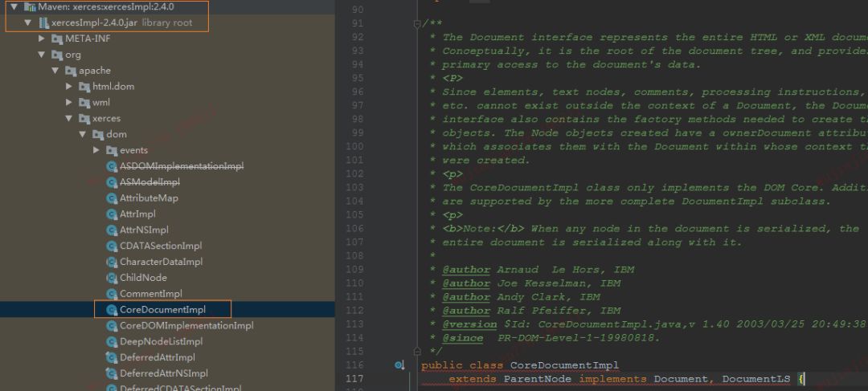Viewport: 868px width, 391px height.
Task: Click the gutter implementation icon at line 116
Action: [399, 365]
